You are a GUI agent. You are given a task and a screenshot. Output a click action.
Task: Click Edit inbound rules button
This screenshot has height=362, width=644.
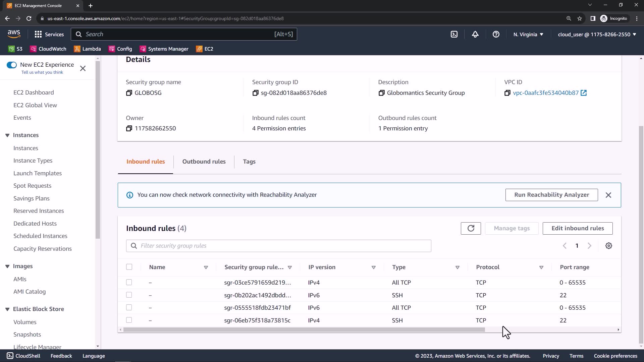pyautogui.click(x=577, y=228)
